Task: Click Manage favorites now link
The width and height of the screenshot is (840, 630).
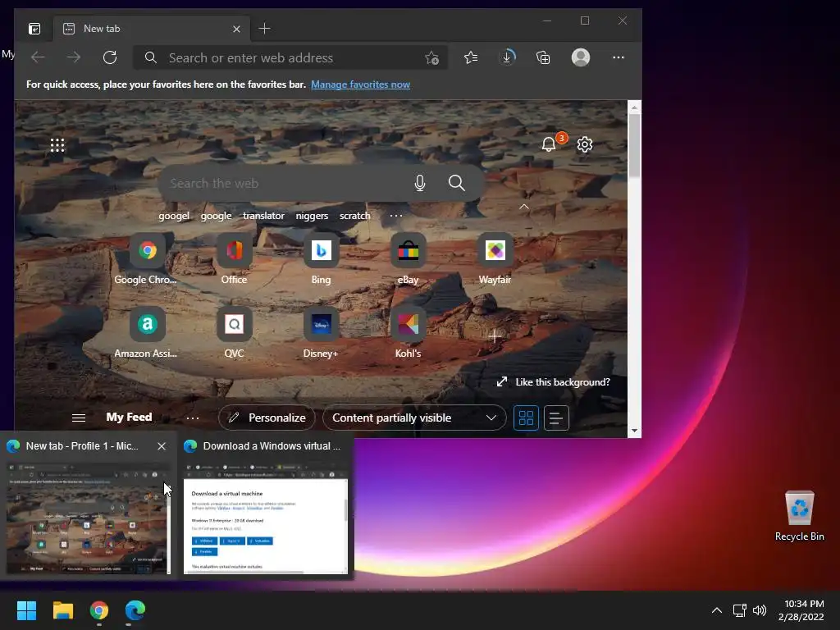Action: (361, 84)
